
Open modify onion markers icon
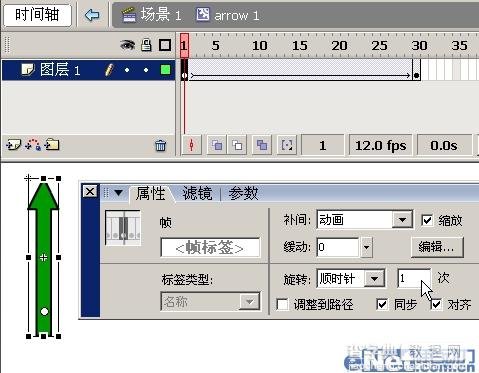287,145
